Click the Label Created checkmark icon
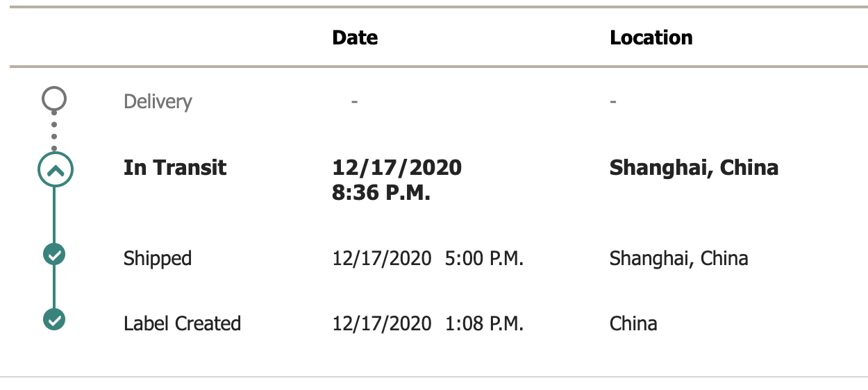Viewport: 868px width, 390px height. pyautogui.click(x=54, y=320)
